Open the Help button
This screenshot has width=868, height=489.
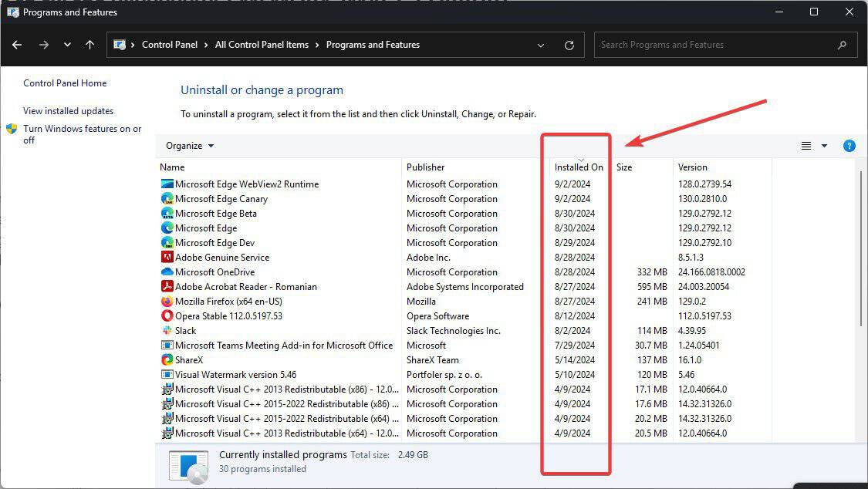click(849, 146)
